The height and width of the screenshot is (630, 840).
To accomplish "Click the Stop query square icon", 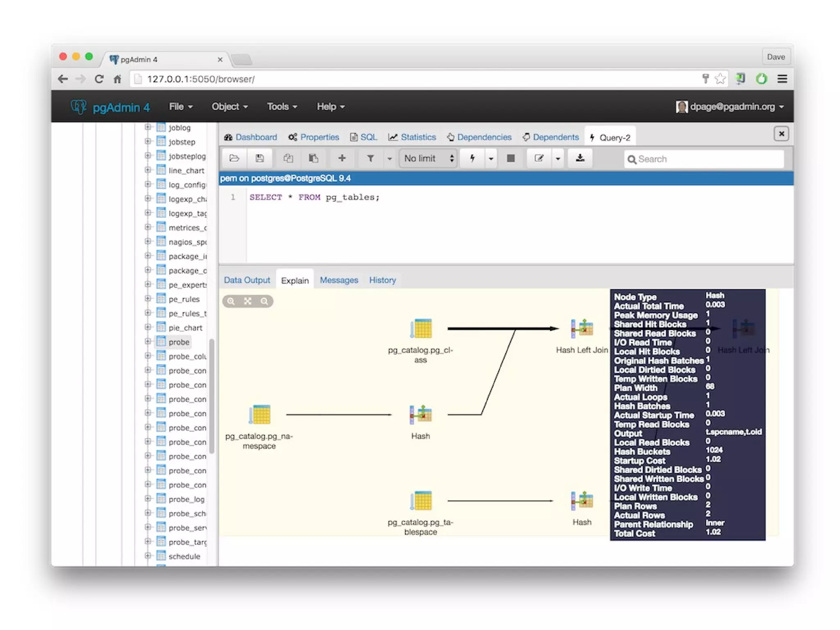I will pyautogui.click(x=511, y=158).
